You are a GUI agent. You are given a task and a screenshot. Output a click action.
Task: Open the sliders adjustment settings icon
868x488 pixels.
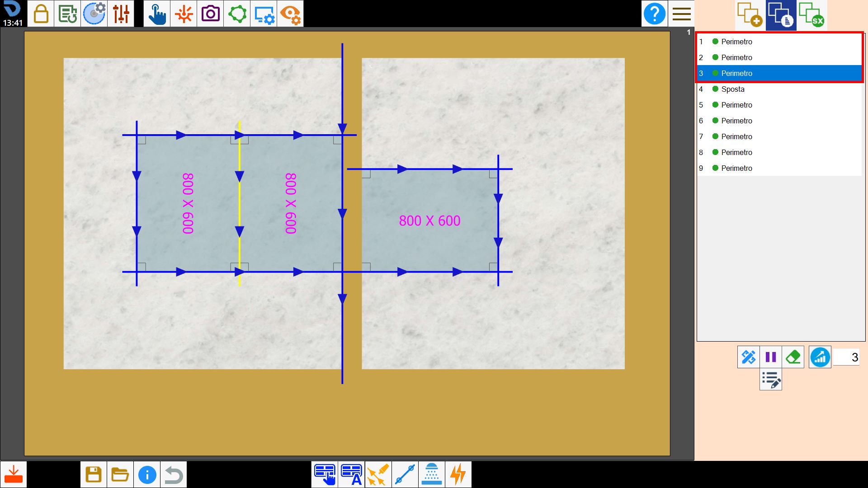coord(121,14)
